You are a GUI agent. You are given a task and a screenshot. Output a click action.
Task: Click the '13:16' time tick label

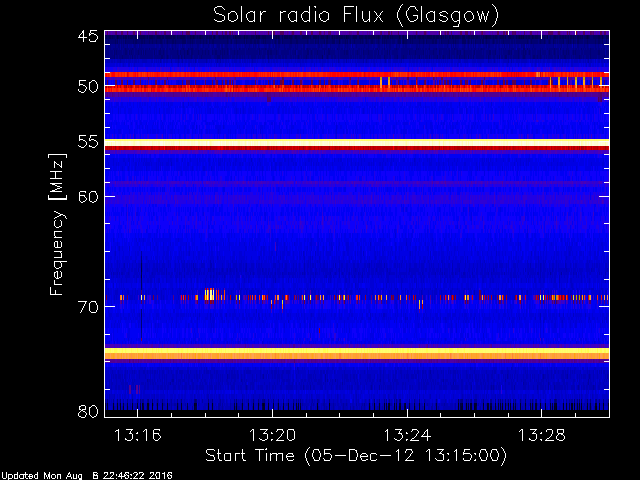point(138,435)
